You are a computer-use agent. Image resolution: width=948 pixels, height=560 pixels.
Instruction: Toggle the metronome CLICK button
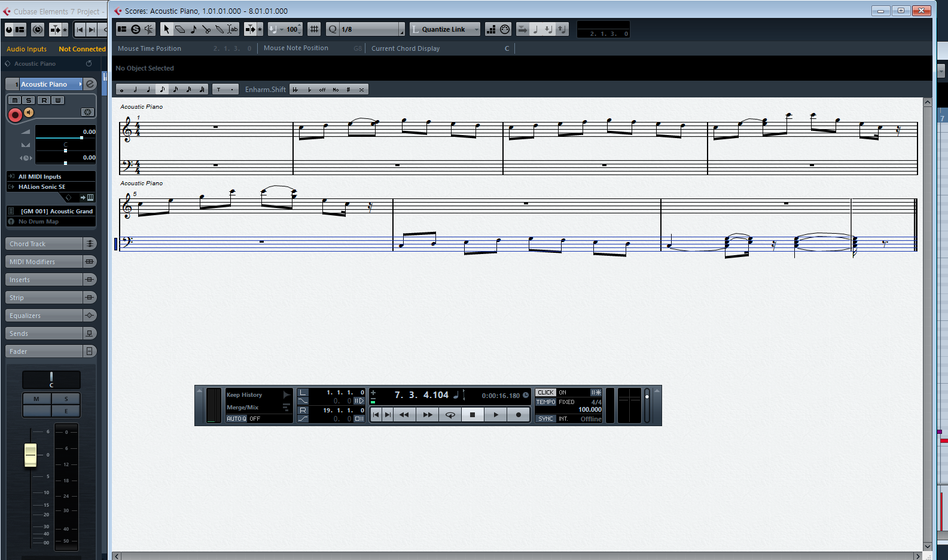(545, 393)
